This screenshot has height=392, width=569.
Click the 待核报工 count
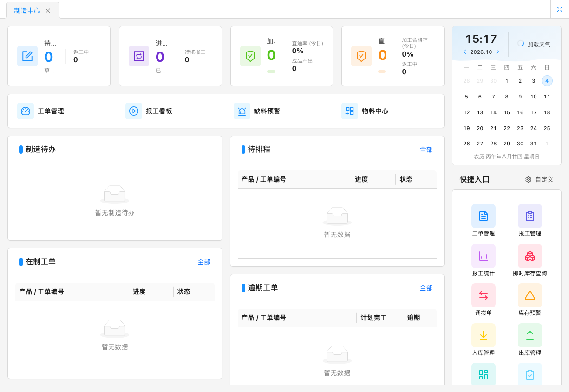click(187, 59)
